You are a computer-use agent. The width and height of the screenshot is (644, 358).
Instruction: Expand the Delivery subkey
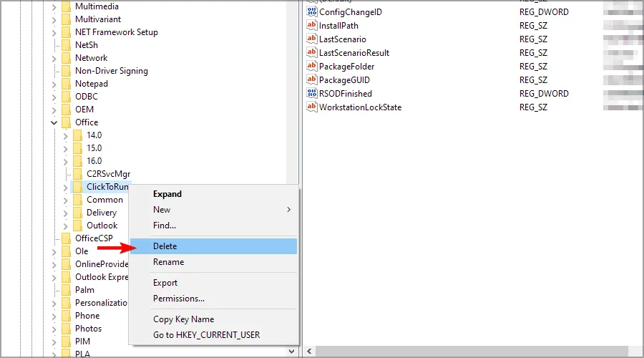click(65, 213)
